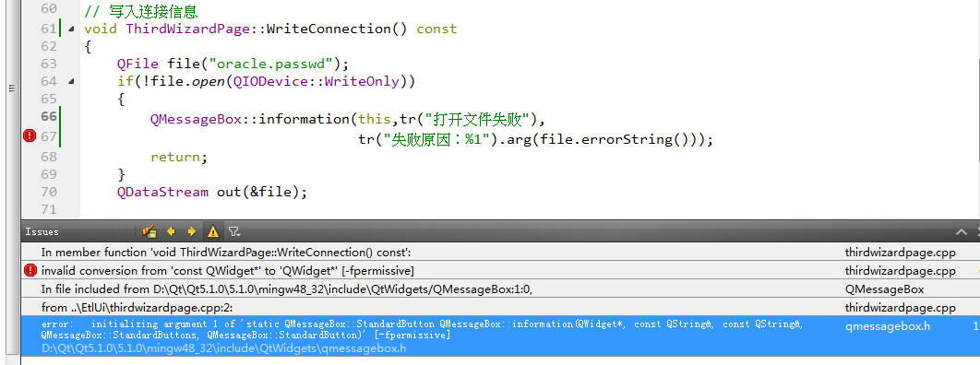
Task: Collapse the WriteConnection function at line 61
Action: (x=70, y=29)
